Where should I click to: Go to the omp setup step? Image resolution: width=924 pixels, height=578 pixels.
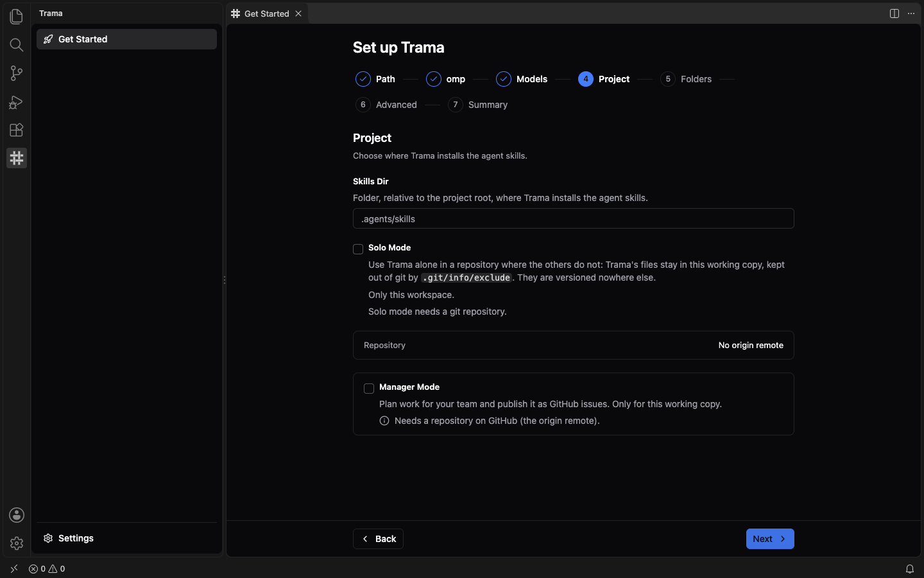point(446,79)
